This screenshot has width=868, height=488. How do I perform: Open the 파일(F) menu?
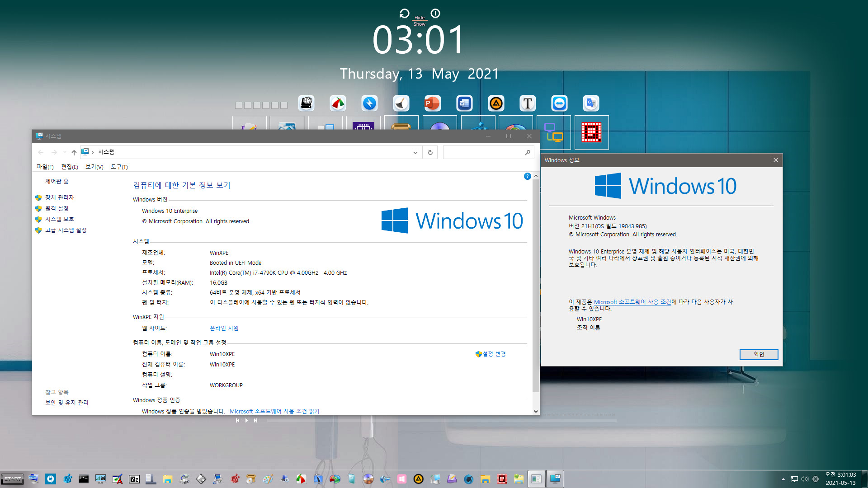45,167
